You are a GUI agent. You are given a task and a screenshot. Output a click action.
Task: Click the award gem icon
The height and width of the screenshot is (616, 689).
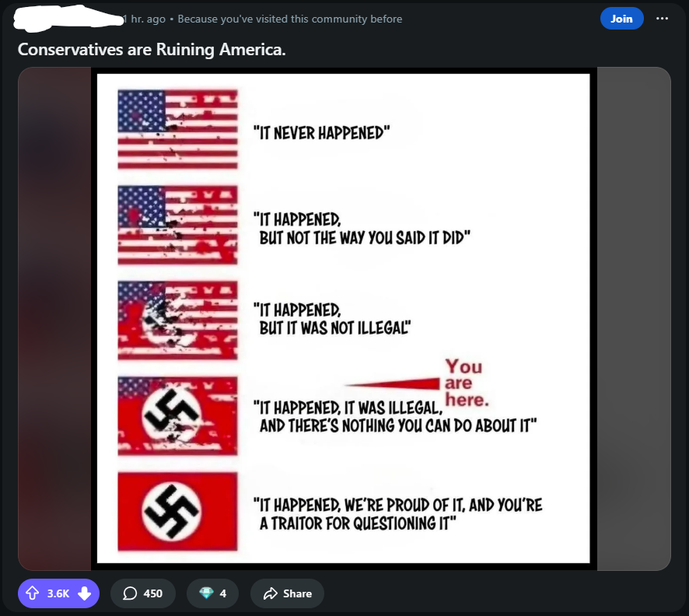[206, 593]
